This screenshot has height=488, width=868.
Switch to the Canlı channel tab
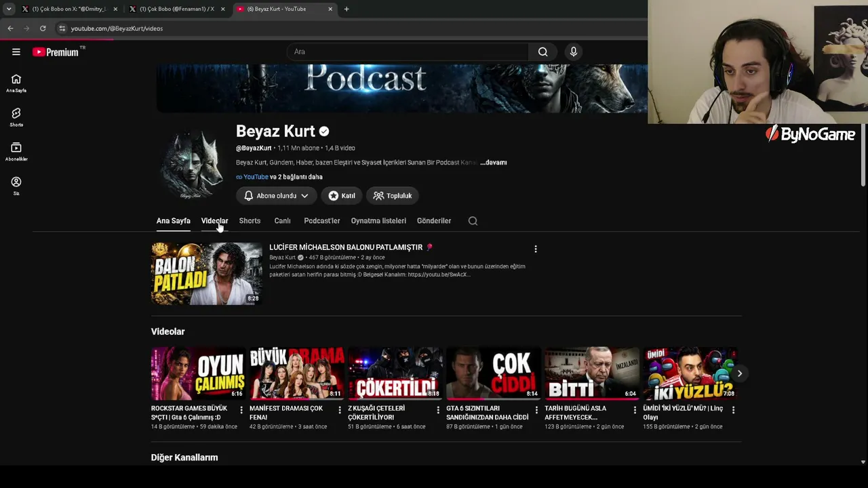pos(282,221)
